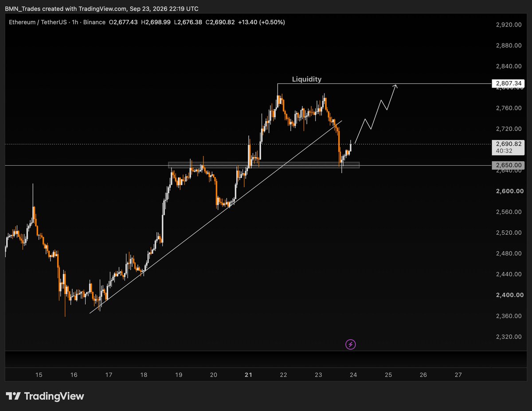
Task: Click the 2,560.00 price axis label
Action: point(509,212)
